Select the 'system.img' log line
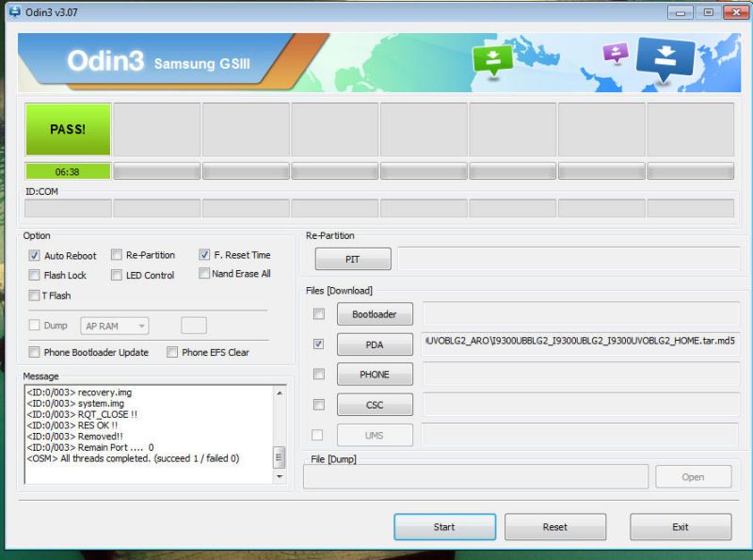 [75, 404]
